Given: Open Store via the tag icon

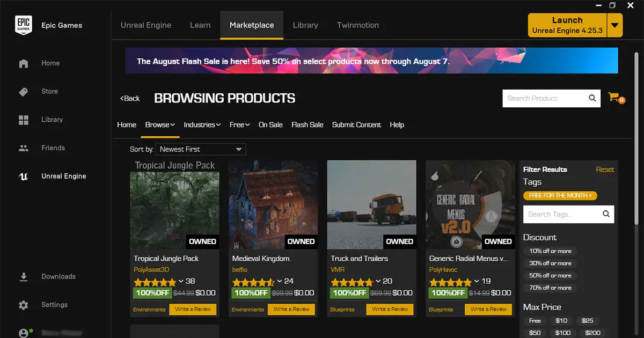Looking at the screenshot, I should coord(24,92).
